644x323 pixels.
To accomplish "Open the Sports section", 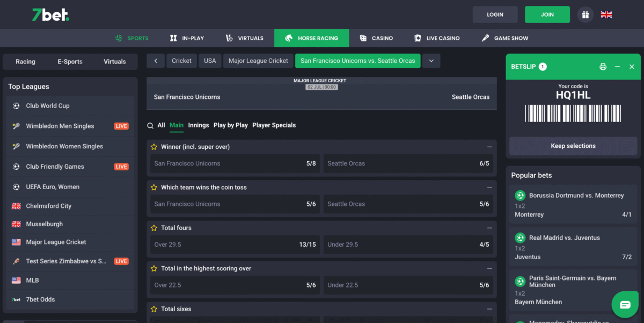I will [x=132, y=38].
